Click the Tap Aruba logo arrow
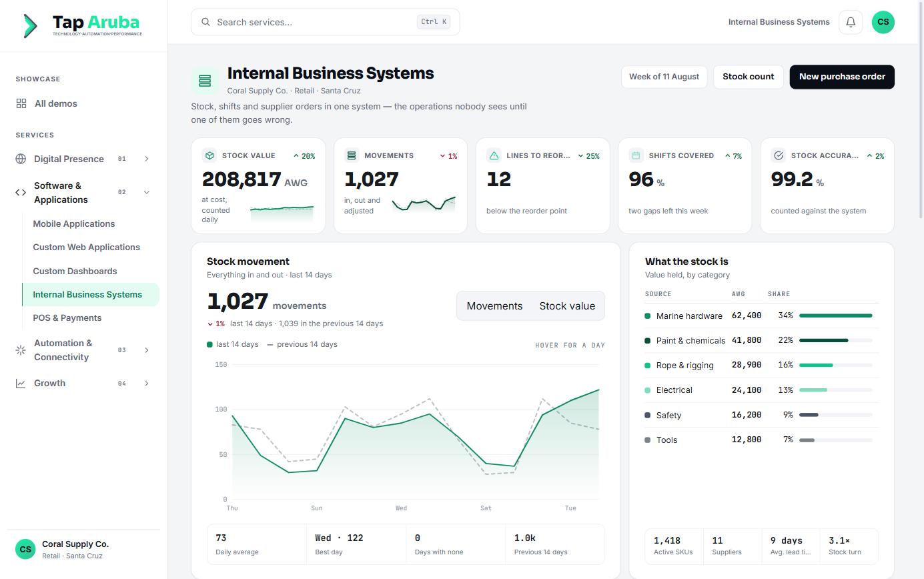The image size is (924, 579). pyautogui.click(x=30, y=25)
